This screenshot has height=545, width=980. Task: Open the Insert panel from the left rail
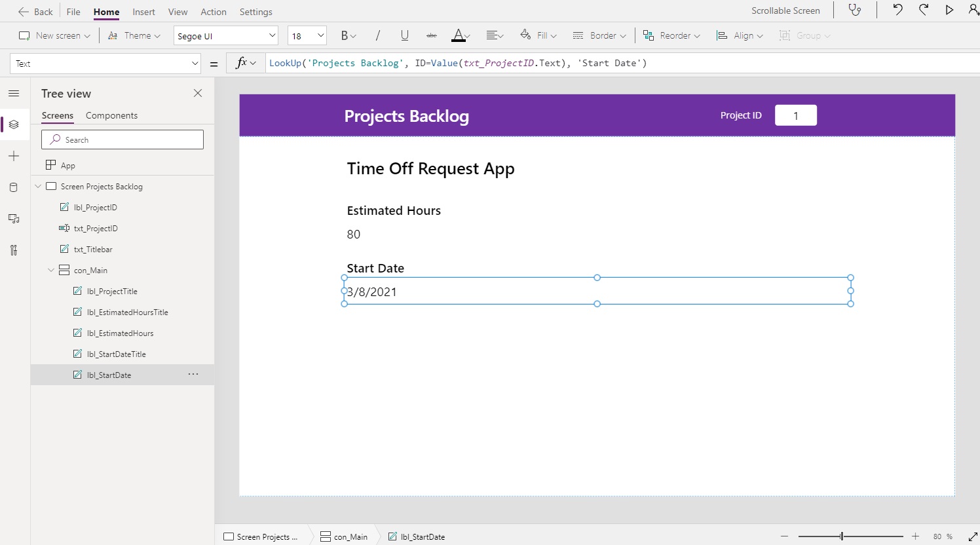tap(14, 156)
